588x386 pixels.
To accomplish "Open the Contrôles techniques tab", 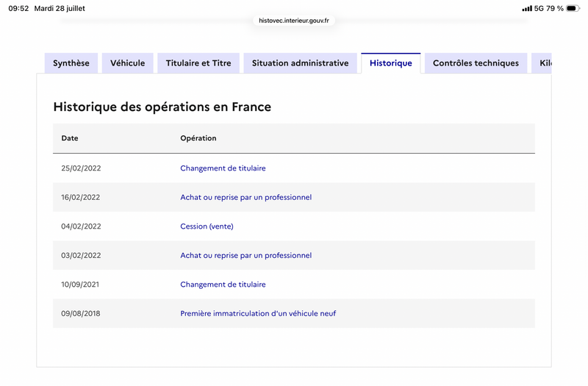I will [x=476, y=63].
